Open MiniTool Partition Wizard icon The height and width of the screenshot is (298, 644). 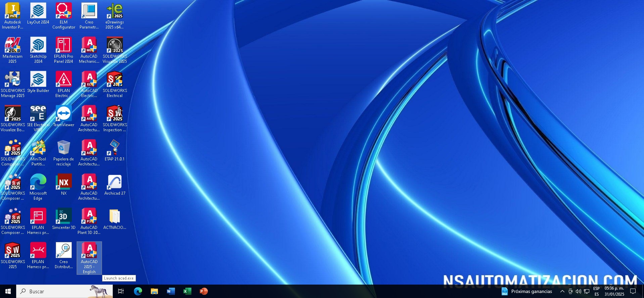(x=38, y=153)
